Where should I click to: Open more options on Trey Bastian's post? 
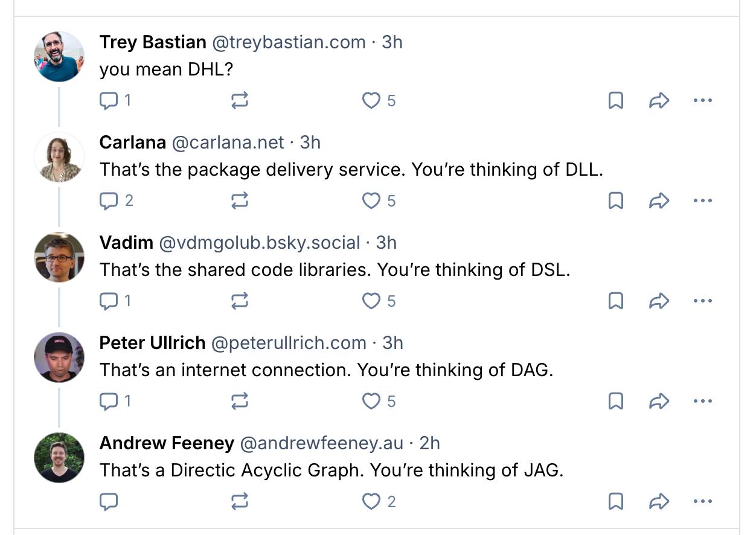[x=703, y=100]
